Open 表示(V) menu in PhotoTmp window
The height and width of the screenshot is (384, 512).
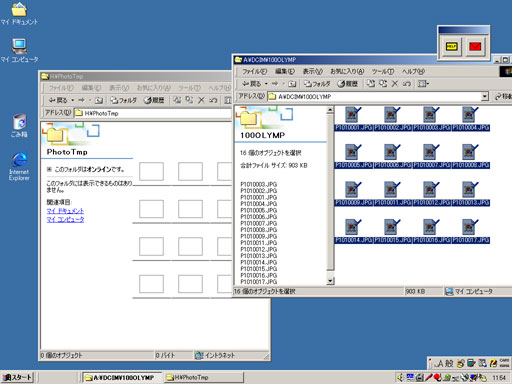point(119,88)
